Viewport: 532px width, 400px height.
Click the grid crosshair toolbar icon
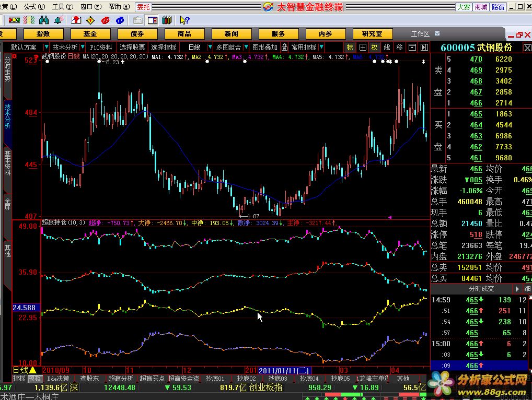coord(363,47)
